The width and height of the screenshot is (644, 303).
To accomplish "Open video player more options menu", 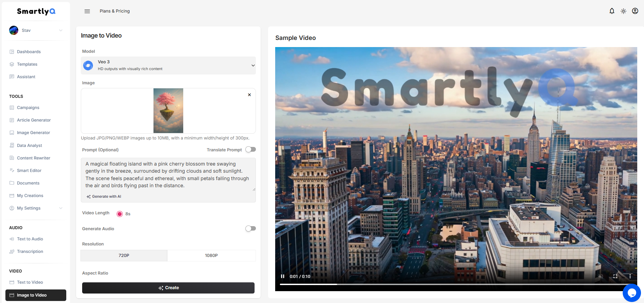I will coord(630,276).
